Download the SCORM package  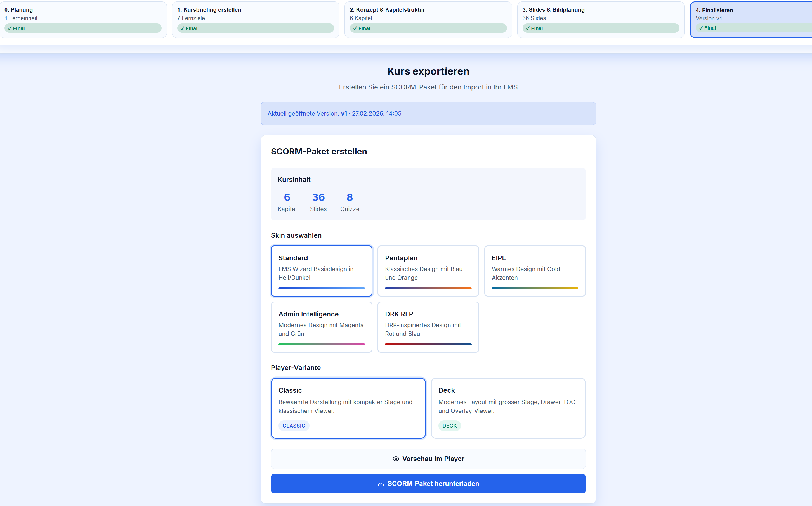click(x=428, y=484)
